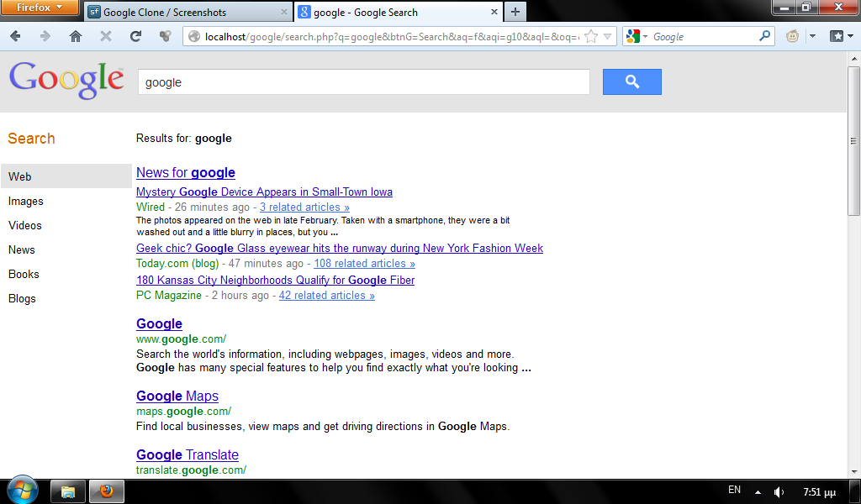Click the page vertical scrollbar thumb
The image size is (861, 504).
[853, 141]
